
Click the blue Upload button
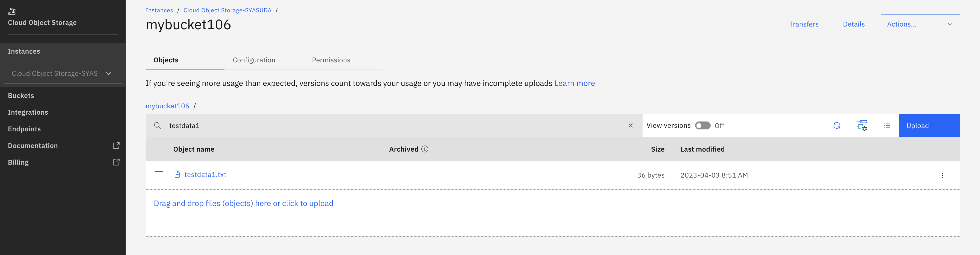click(929, 126)
